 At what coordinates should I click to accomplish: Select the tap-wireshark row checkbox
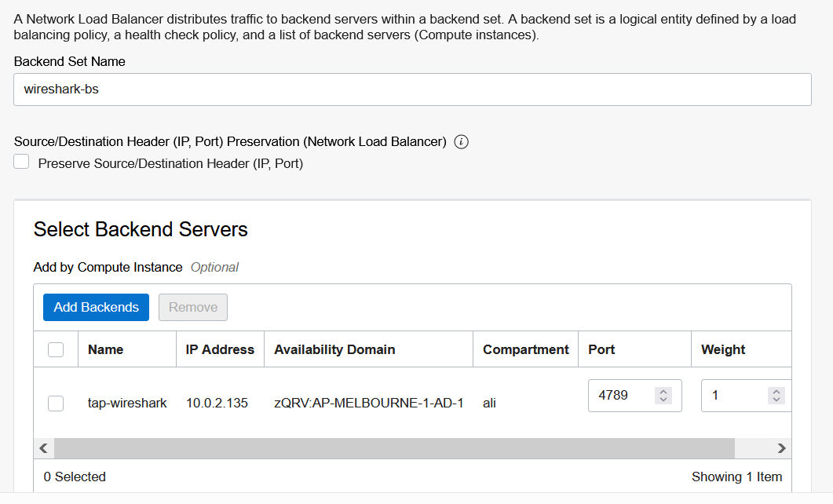pyautogui.click(x=56, y=404)
